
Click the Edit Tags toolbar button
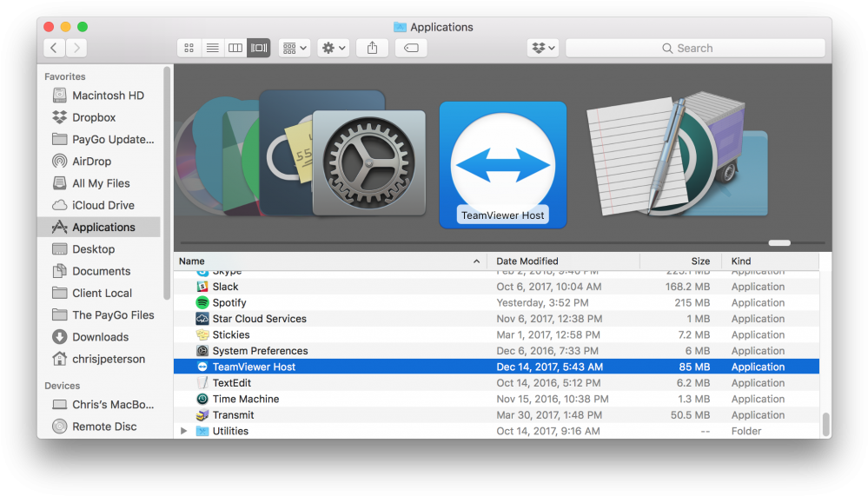click(x=411, y=48)
